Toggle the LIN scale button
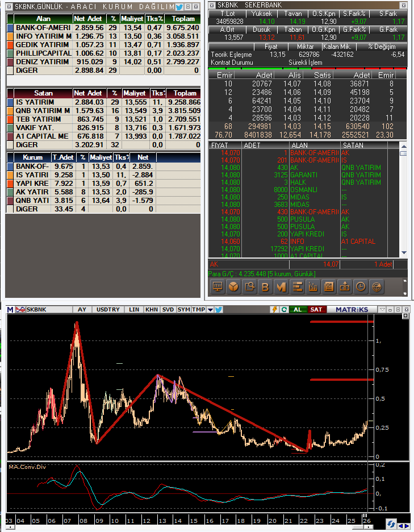The image size is (414, 532). click(x=134, y=309)
